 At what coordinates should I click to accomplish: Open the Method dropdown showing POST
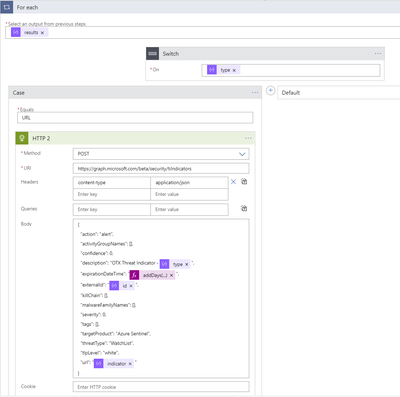(161, 154)
